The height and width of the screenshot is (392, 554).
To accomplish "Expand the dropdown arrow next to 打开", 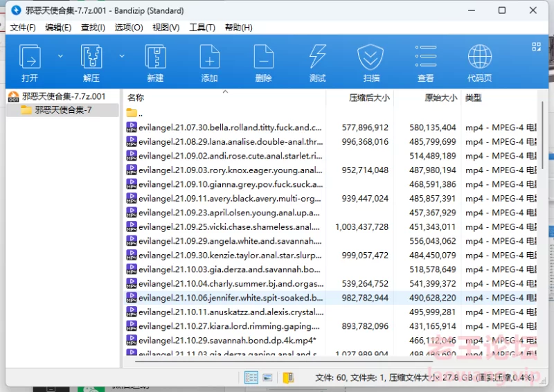I will point(60,56).
